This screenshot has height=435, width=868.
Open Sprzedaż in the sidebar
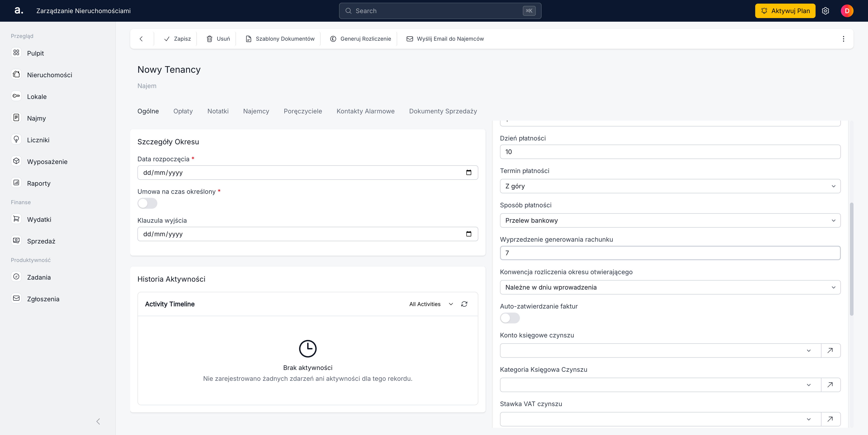click(x=41, y=241)
